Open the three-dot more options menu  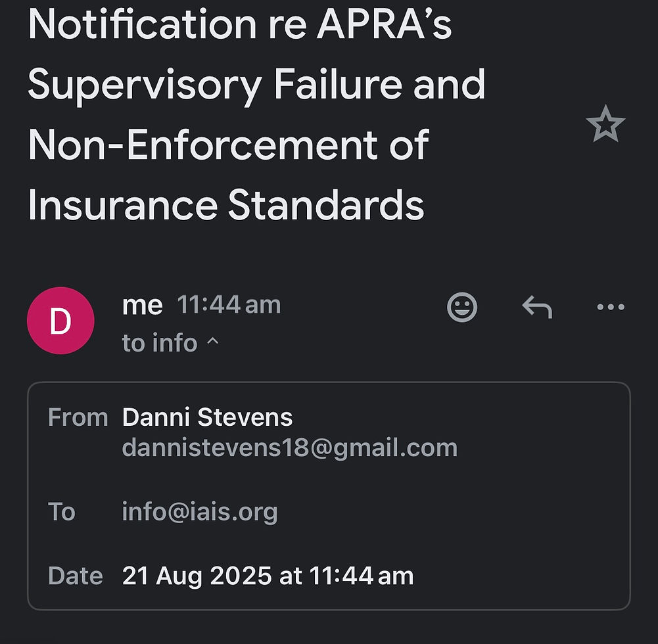610,307
